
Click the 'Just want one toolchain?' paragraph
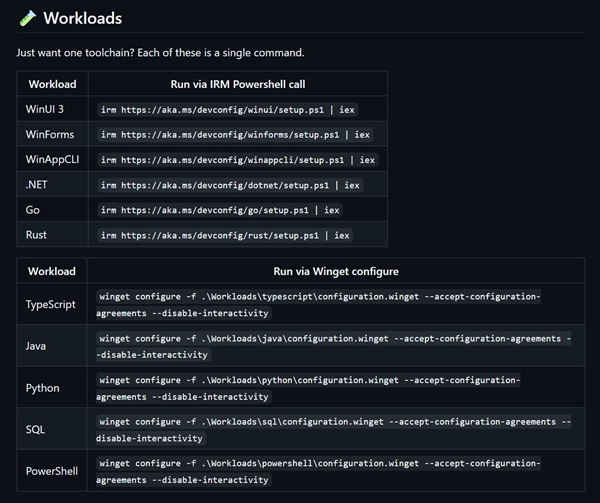click(160, 53)
